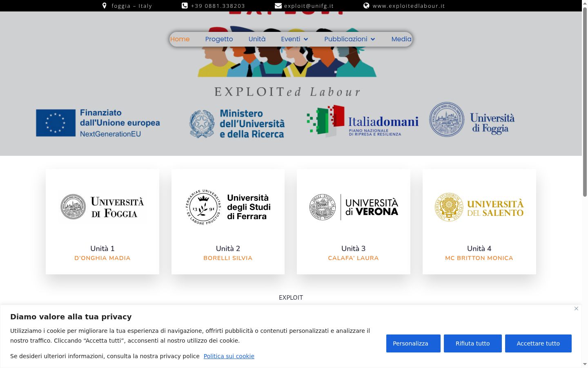Click the location pin icon beside foggia – Italy

coord(105,6)
